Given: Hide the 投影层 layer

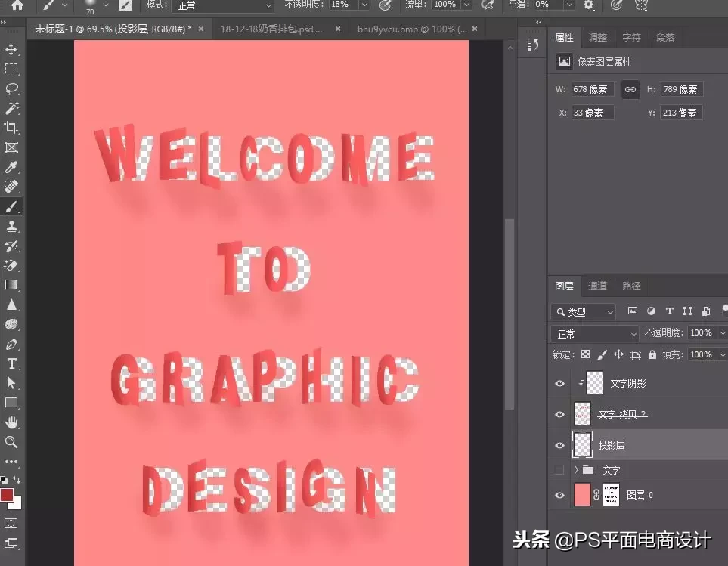Looking at the screenshot, I should click(x=560, y=445).
